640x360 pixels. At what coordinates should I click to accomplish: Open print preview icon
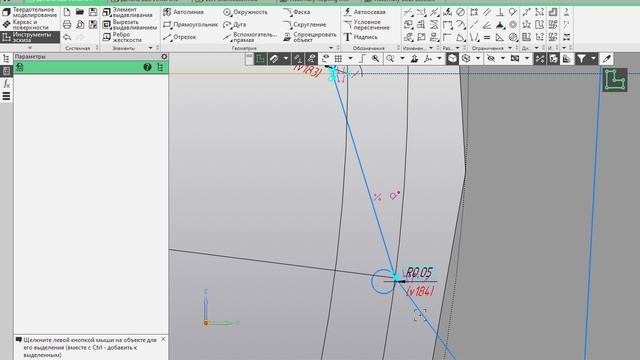[80, 24]
